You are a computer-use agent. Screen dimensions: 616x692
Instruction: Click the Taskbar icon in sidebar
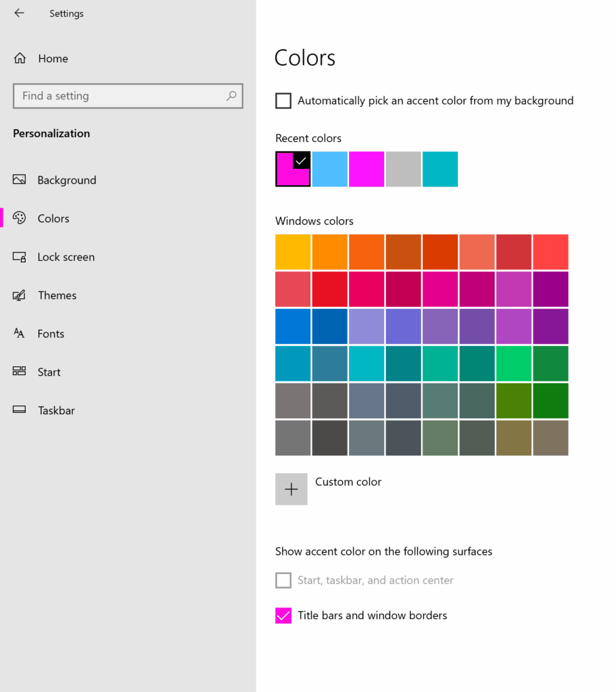(20, 410)
